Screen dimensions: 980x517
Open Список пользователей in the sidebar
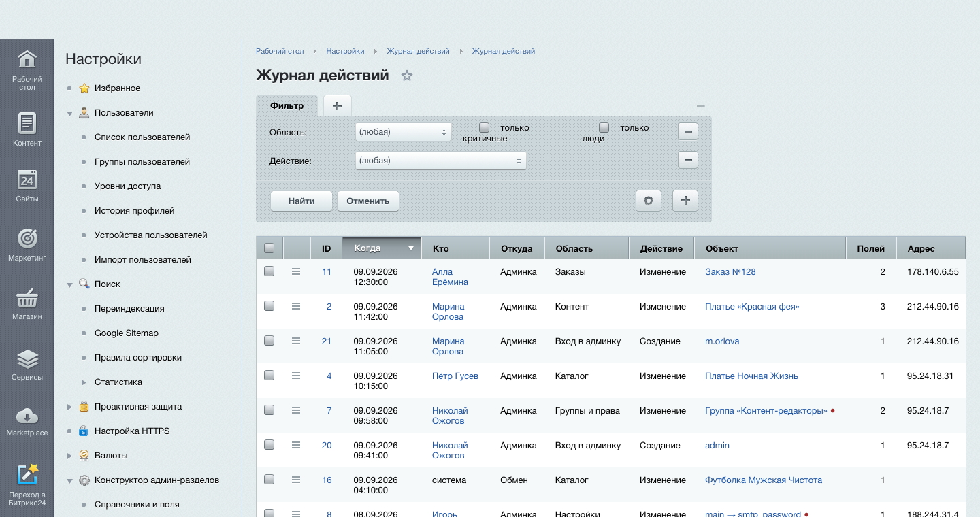pos(142,137)
